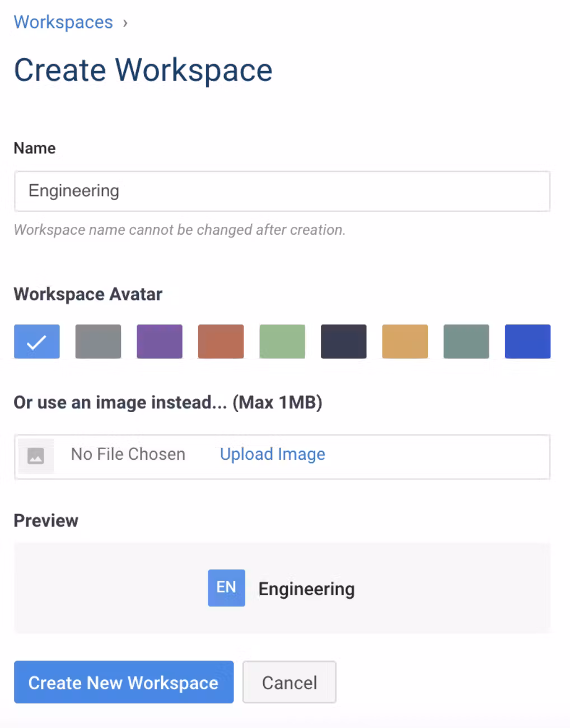The height and width of the screenshot is (728, 570).
Task: Focus the Name field containing Engineering
Action: 282,191
